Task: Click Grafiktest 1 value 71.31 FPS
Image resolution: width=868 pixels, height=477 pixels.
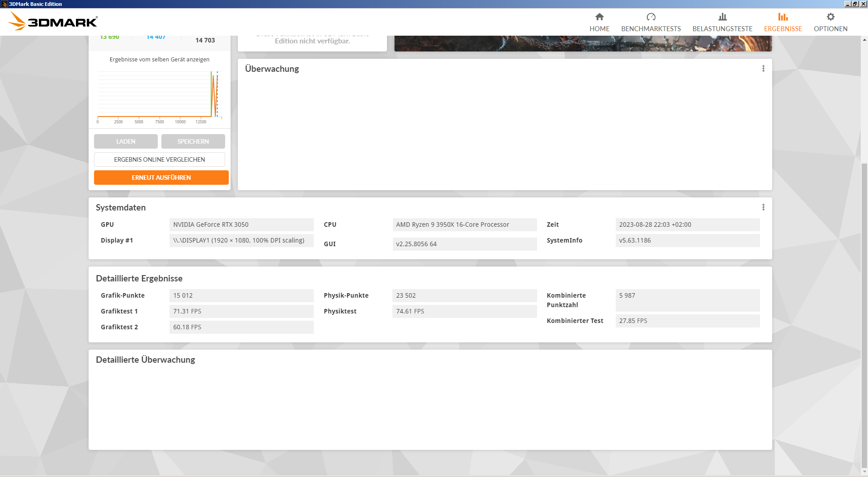Action: point(241,311)
